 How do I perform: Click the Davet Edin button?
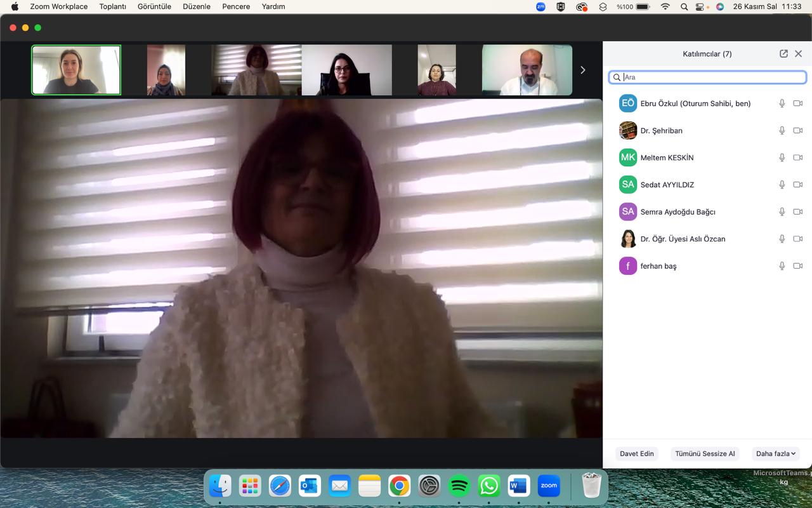(636, 453)
